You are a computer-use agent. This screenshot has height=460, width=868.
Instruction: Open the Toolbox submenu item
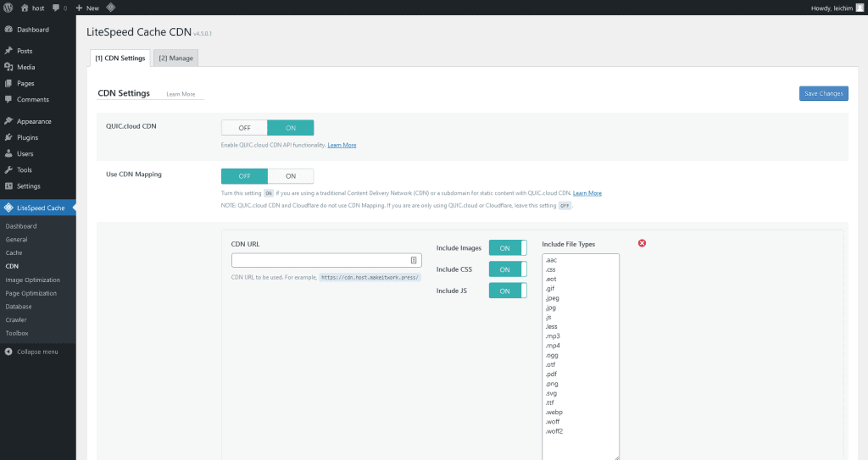click(17, 333)
